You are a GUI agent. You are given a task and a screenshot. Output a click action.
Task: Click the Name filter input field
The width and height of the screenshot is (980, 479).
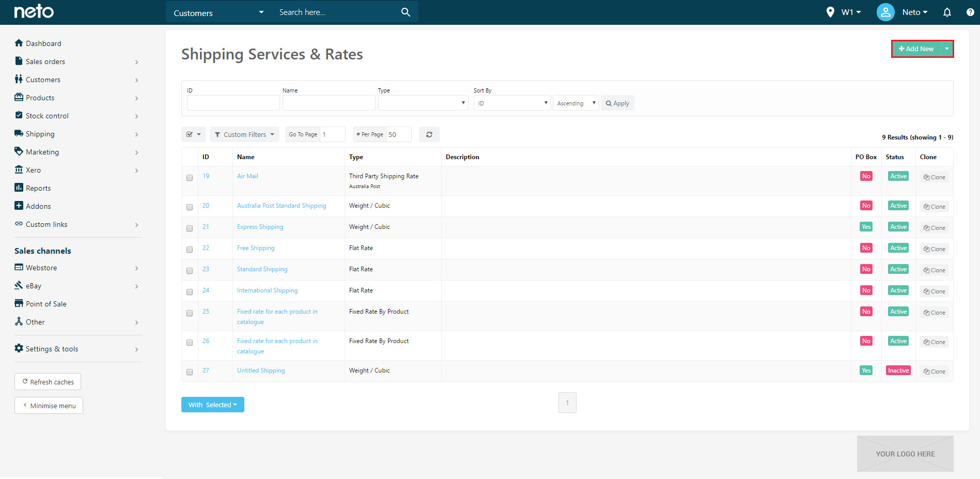pos(329,103)
